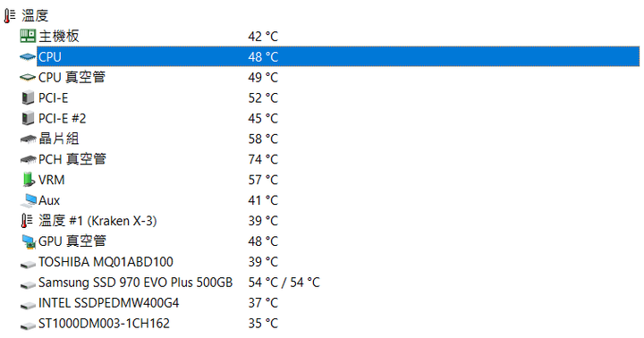The height and width of the screenshot is (338, 644).
Task: Click the slot icon next to PCI-E #2
Action: [x=28, y=118]
